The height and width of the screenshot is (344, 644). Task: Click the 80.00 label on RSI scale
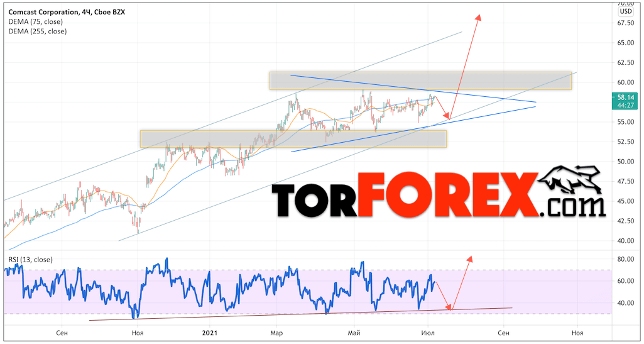click(625, 259)
